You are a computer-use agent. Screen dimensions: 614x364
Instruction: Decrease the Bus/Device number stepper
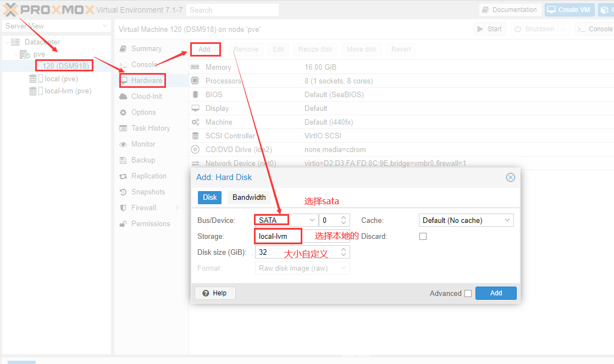(344, 223)
